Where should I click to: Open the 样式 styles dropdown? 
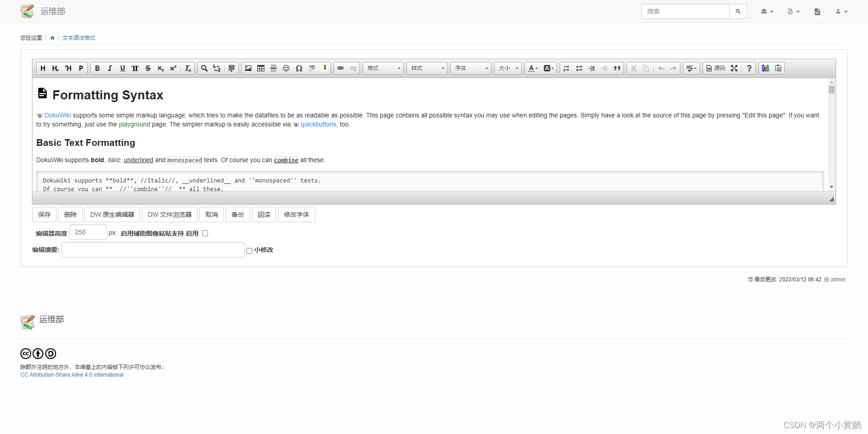click(427, 68)
